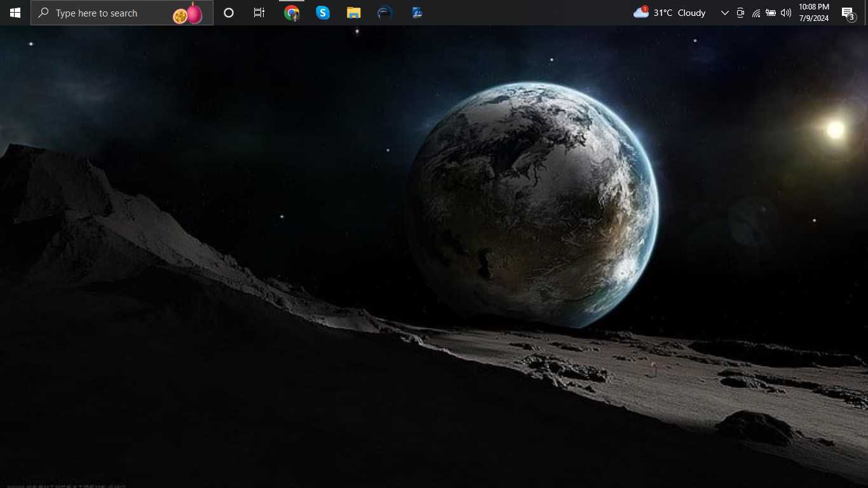
Task: Open the 31°C Cloudy weather widget
Action: tap(670, 13)
